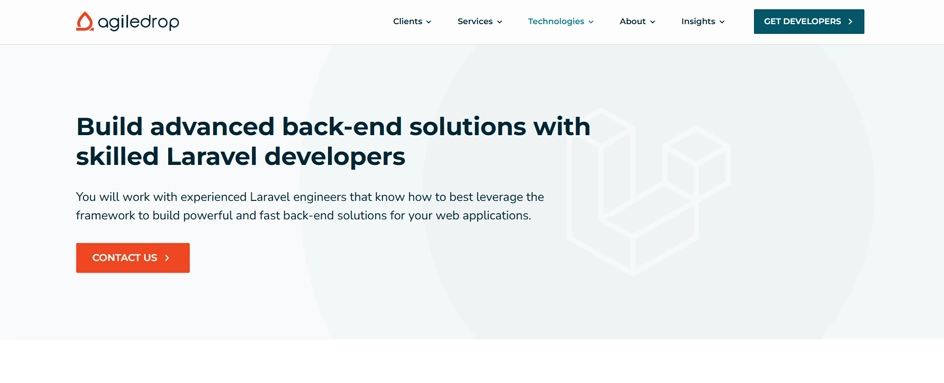Expand the chevron next to Insights
The height and width of the screenshot is (383, 944).
click(722, 22)
